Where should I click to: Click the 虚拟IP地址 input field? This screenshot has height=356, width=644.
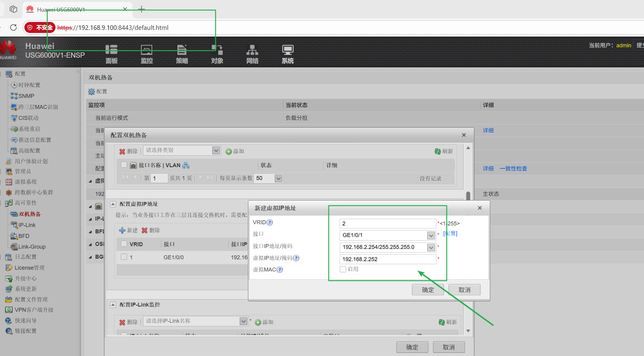click(x=387, y=259)
